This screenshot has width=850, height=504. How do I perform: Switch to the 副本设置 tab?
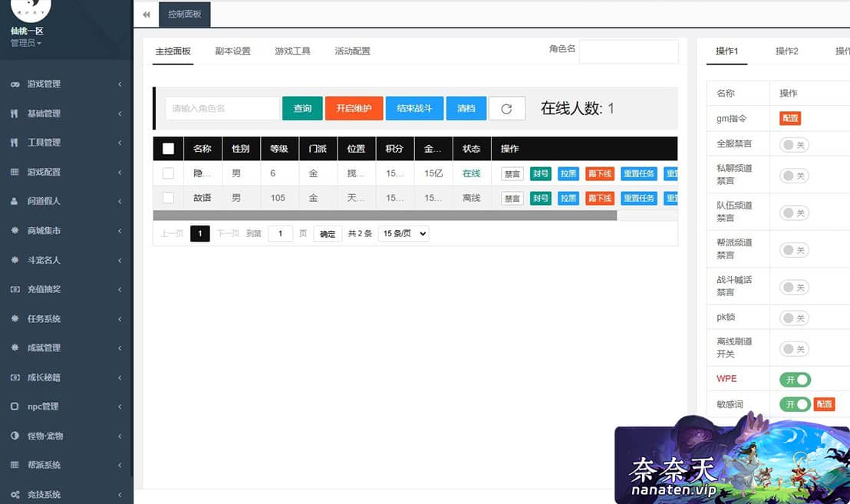[232, 51]
